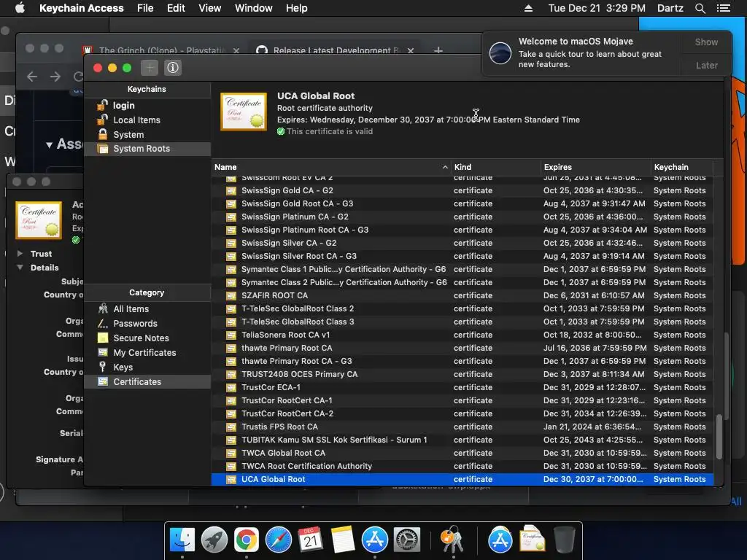
Task: Click the info button in Keychain toolbar
Action: (172, 68)
